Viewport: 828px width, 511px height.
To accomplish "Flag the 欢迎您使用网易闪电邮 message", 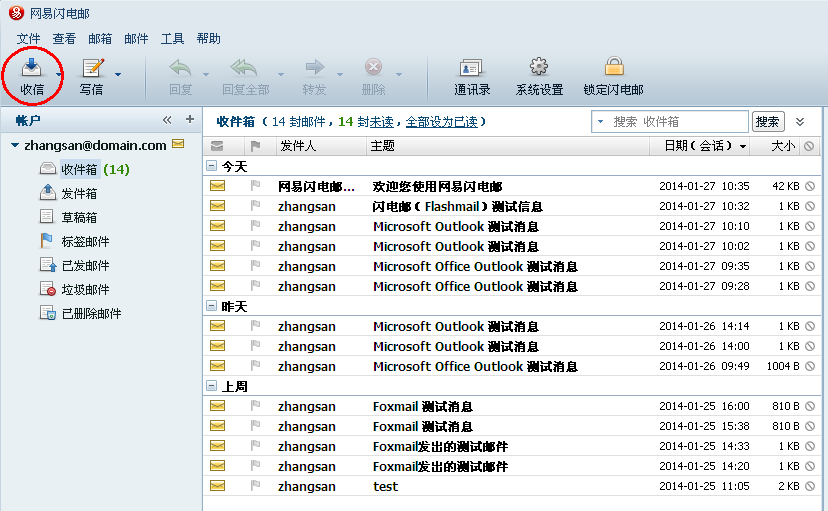I will pos(256,186).
